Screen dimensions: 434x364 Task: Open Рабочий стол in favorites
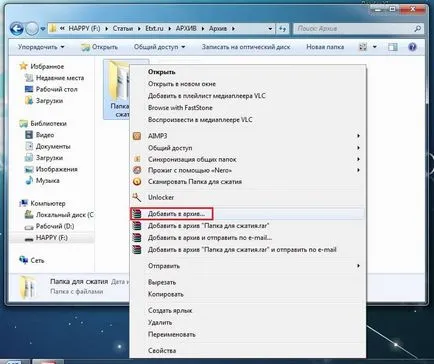(51, 89)
